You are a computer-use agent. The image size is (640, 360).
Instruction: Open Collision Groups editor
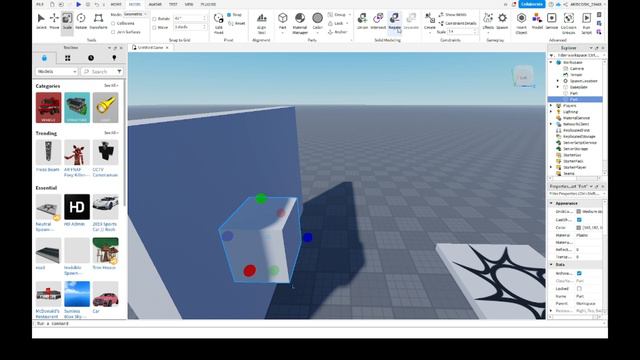569,23
